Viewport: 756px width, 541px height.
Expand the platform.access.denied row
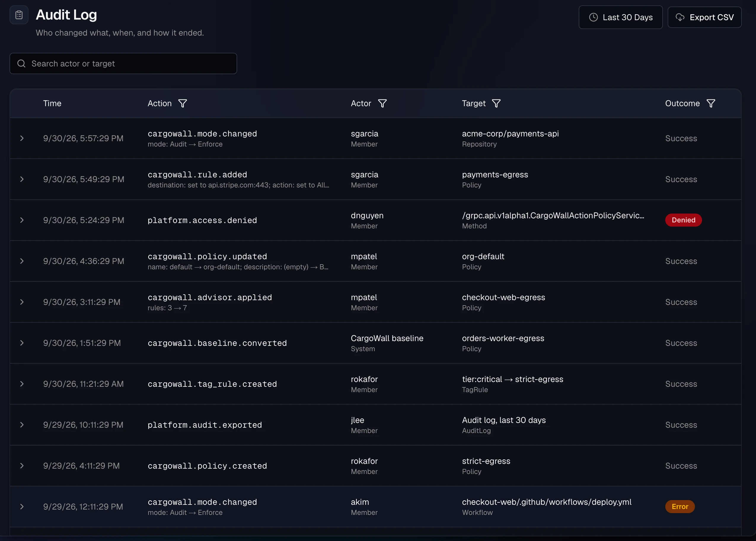(22, 220)
